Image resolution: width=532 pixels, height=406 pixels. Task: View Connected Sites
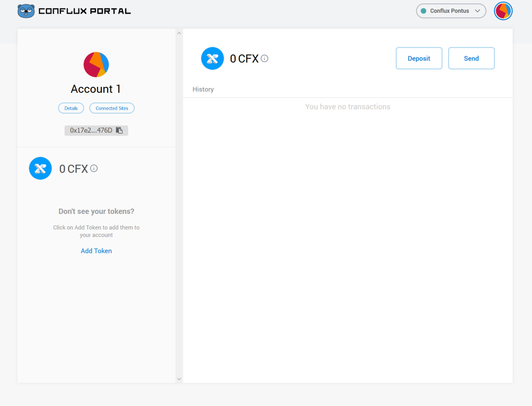coord(112,108)
